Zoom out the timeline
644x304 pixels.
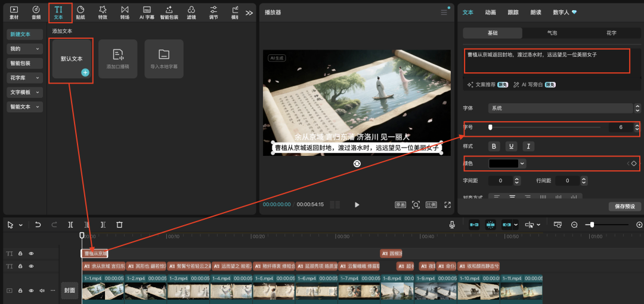pos(575,225)
